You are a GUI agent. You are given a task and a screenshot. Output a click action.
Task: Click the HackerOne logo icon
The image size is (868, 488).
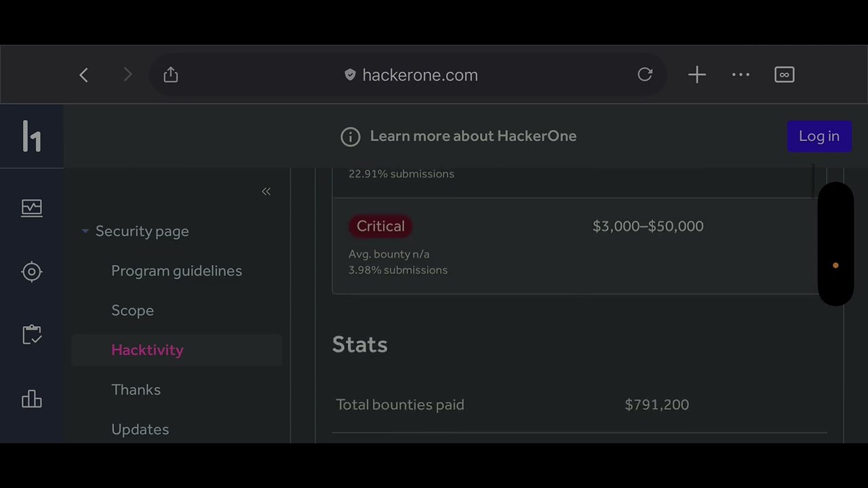click(32, 136)
